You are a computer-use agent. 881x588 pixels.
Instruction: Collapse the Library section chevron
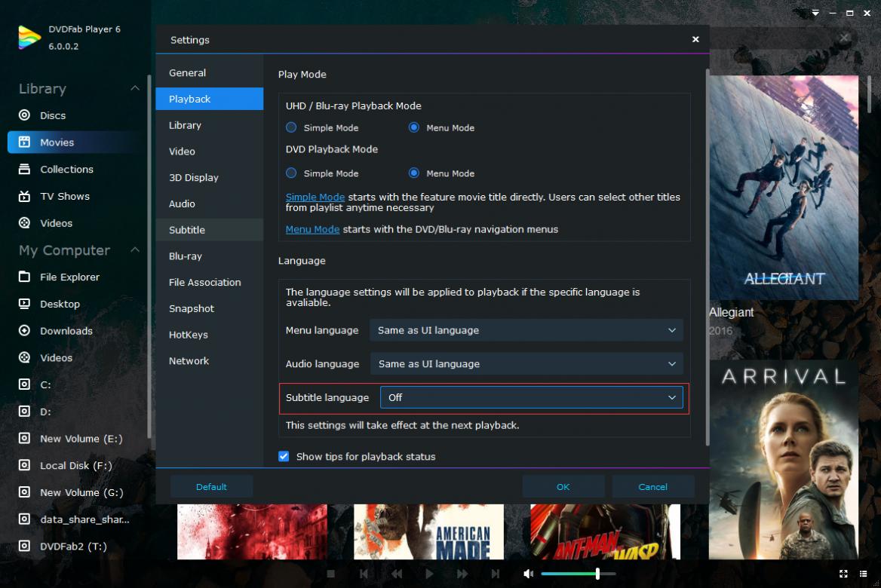click(x=135, y=88)
